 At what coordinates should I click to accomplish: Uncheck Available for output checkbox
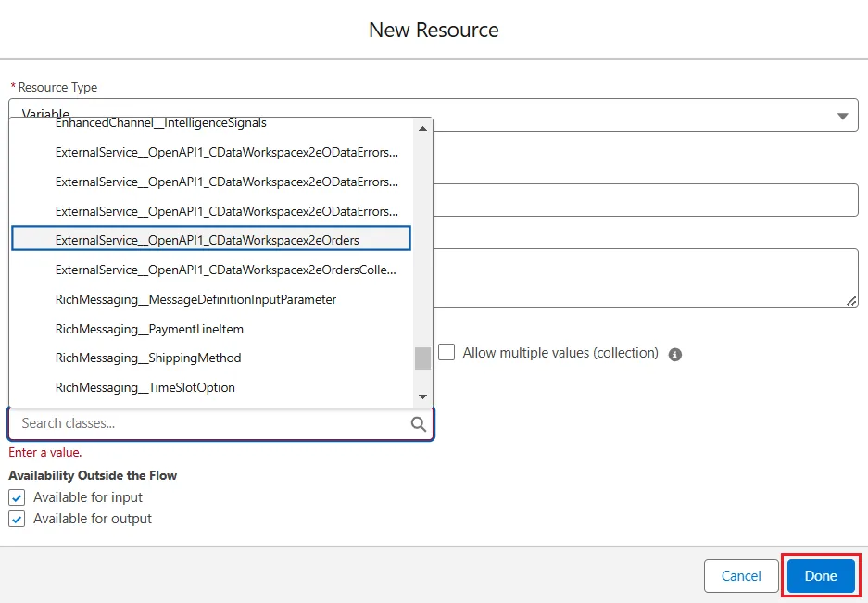coord(17,519)
